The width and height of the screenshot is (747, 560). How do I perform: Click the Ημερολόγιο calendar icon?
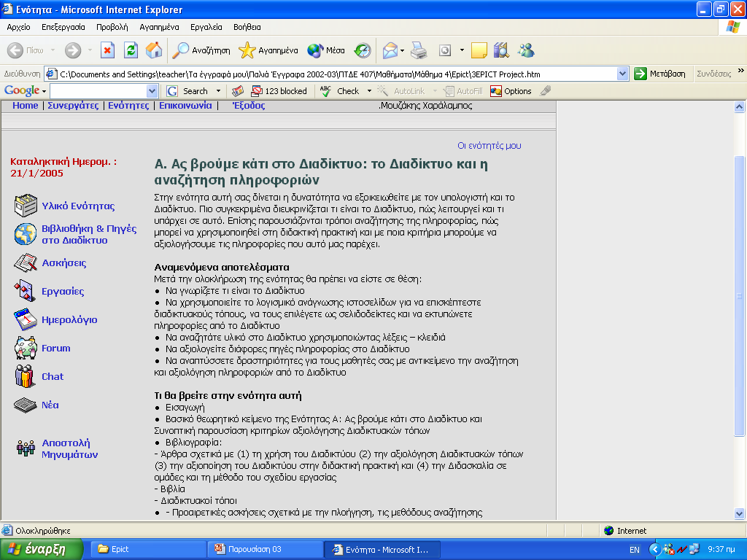tap(26, 319)
